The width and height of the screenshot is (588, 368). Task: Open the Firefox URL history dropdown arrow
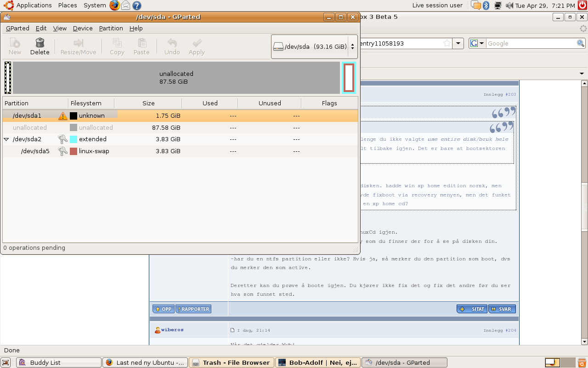pyautogui.click(x=458, y=43)
